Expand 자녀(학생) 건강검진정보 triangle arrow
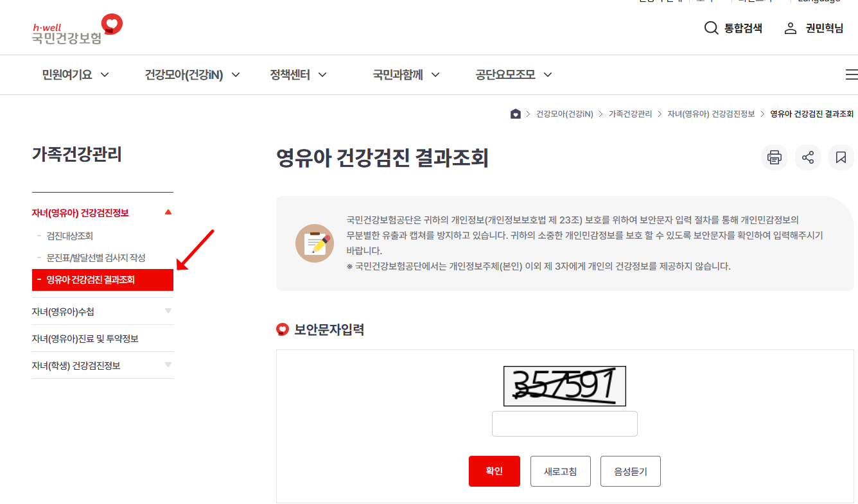 (x=168, y=365)
